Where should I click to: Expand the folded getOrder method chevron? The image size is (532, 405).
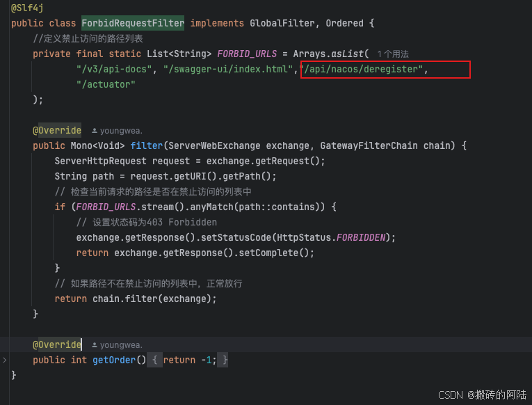pos(4,360)
